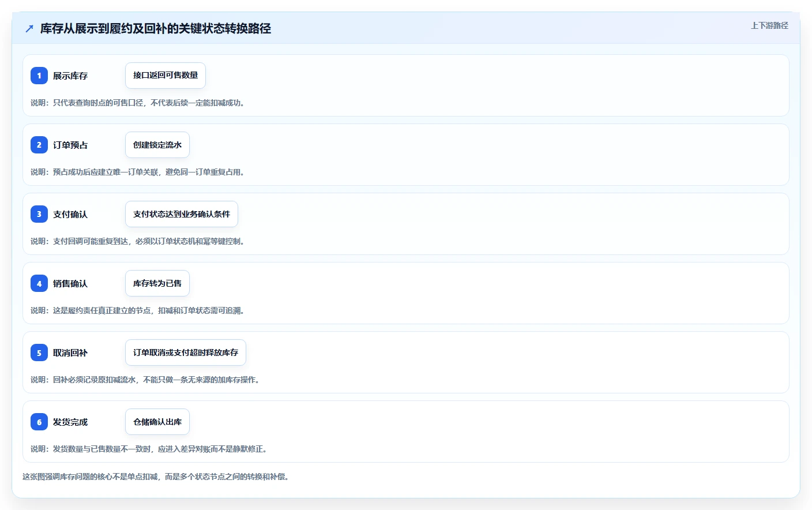Viewport: 812px width, 510px height.
Task: Click the 支付状态达到业务确认条件 chip
Action: point(182,214)
